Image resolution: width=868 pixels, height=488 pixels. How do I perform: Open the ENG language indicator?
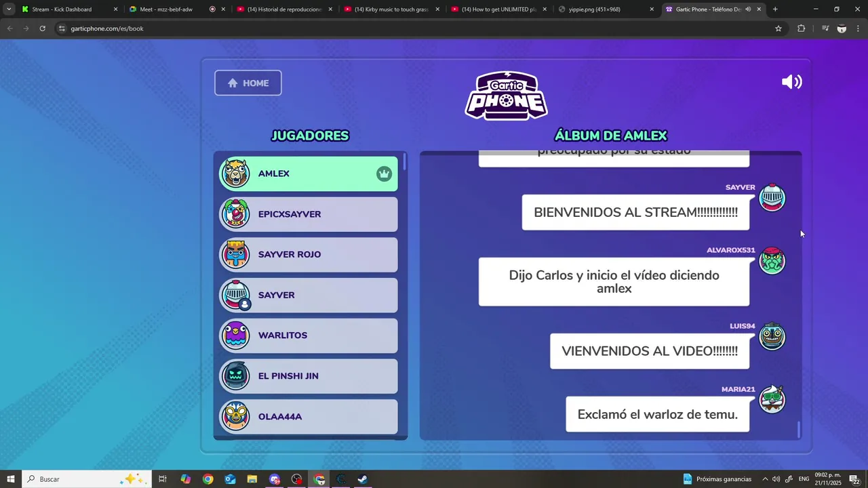[x=804, y=479]
